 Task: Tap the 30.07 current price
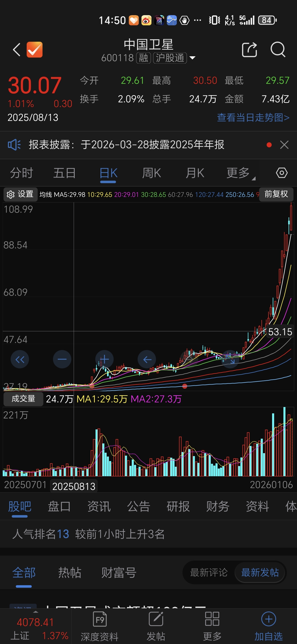coord(35,85)
